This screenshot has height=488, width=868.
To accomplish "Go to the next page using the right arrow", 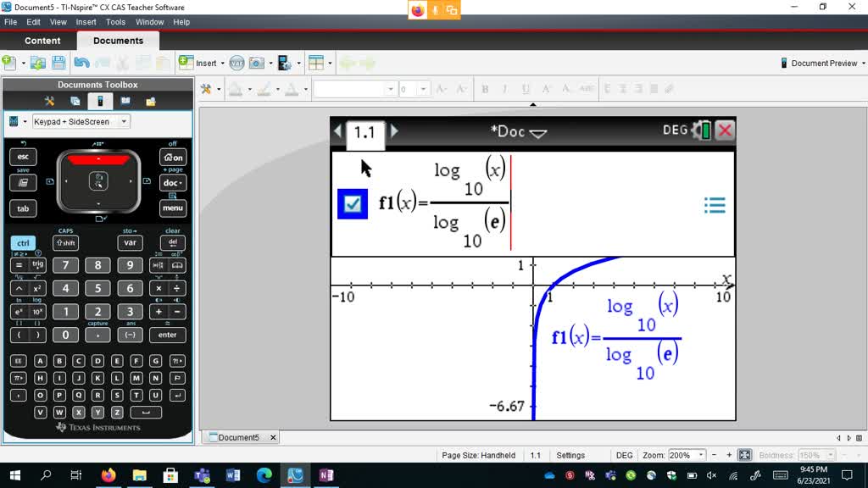I will [394, 131].
